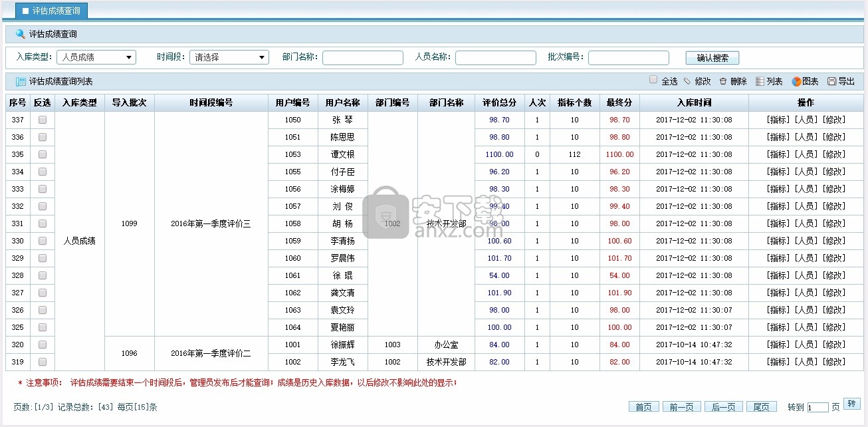Click the 评价总分 column header
The width and height of the screenshot is (868, 427).
(x=499, y=102)
